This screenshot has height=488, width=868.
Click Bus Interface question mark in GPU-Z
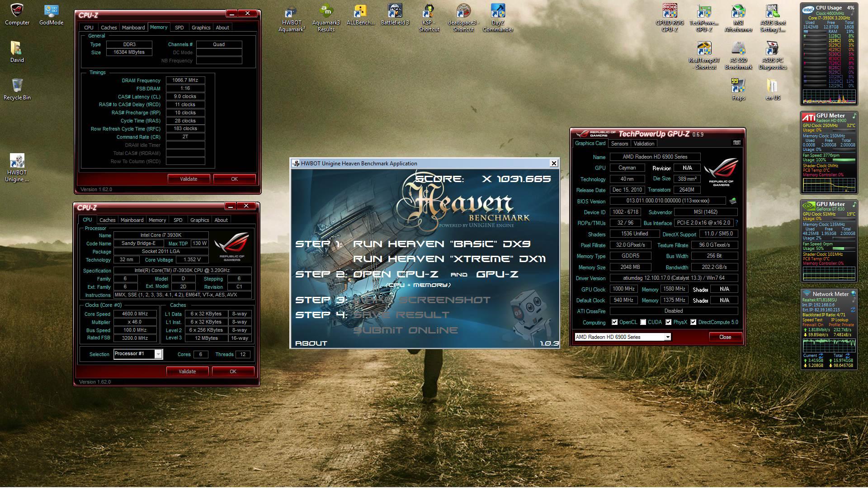(737, 223)
